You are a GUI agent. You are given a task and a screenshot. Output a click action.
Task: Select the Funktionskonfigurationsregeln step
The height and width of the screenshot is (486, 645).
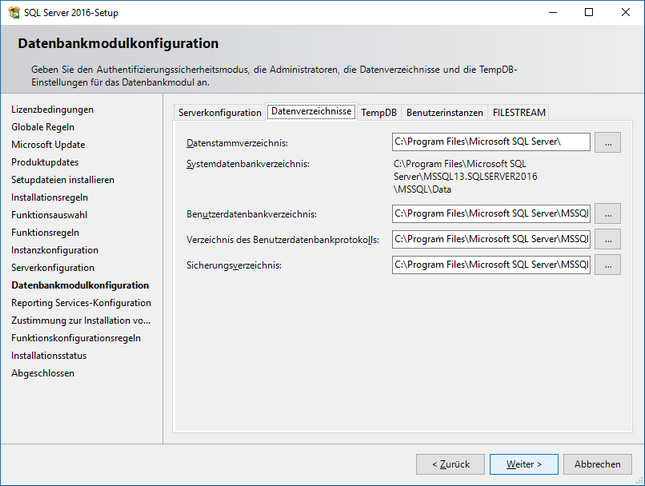point(76,338)
